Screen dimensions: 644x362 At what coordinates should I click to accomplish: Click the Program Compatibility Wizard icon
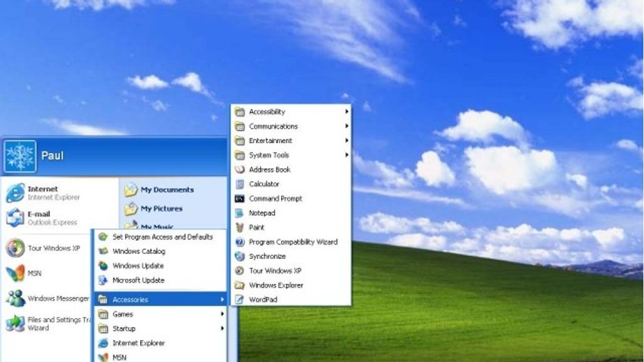239,242
